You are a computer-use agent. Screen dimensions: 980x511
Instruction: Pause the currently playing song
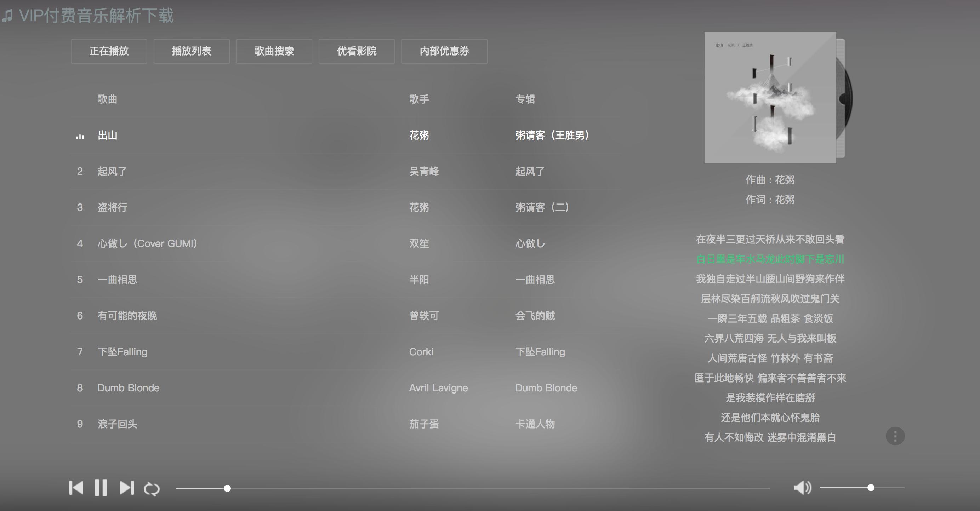click(101, 488)
